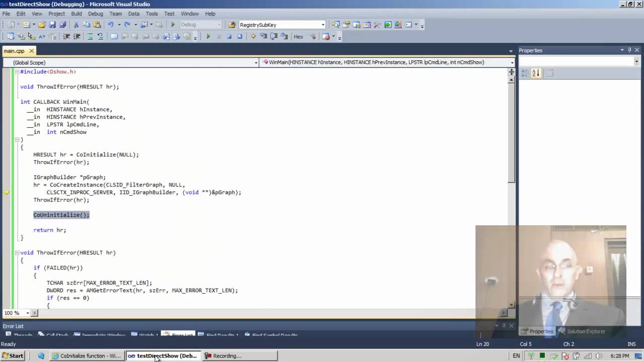Screen dimensions: 644x362
Task: Click the Copy icon
Action: pyautogui.click(x=87, y=25)
